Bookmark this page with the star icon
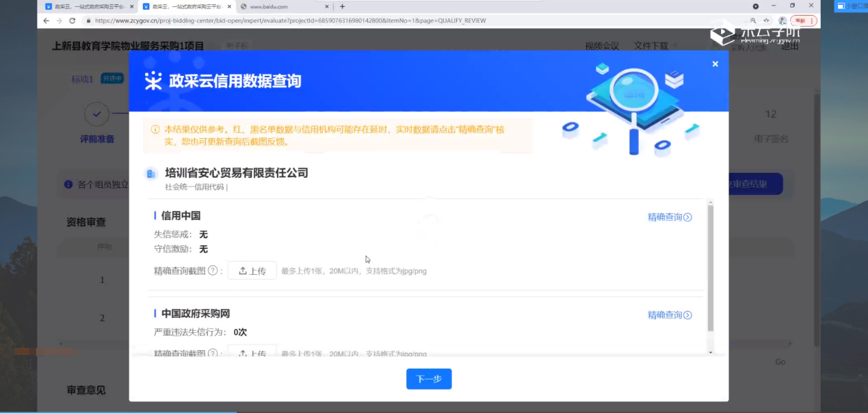 (x=767, y=21)
